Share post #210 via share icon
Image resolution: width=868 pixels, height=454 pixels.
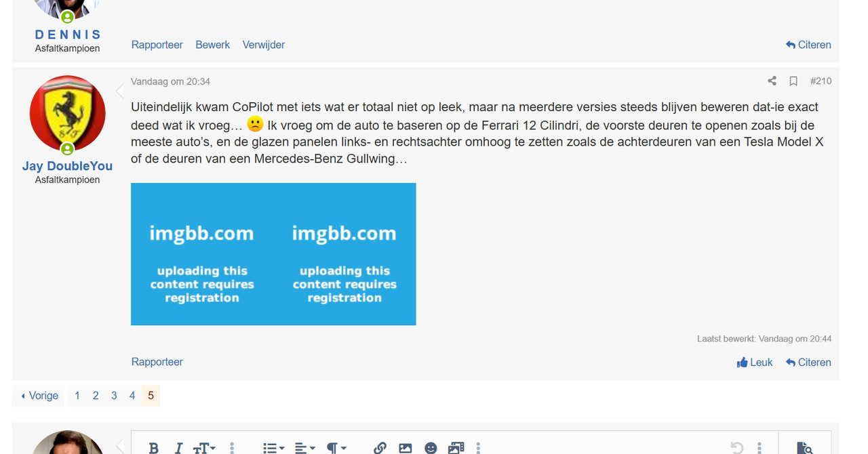point(772,81)
